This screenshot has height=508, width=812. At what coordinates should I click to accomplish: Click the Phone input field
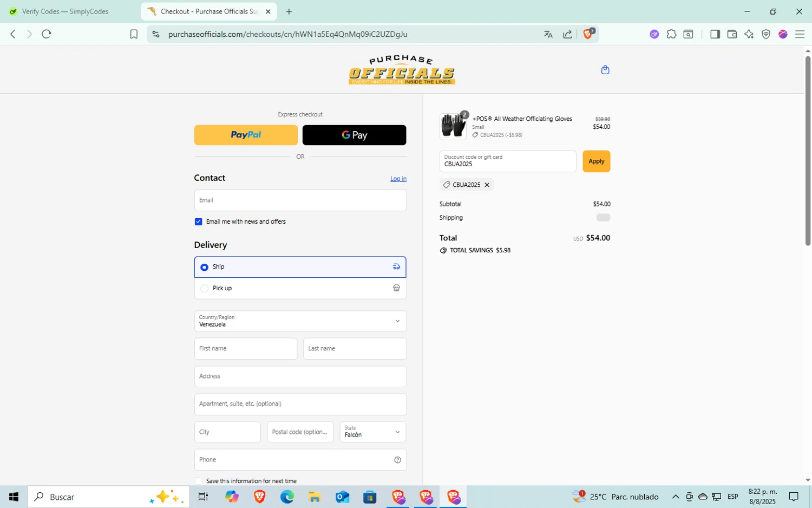(300, 460)
